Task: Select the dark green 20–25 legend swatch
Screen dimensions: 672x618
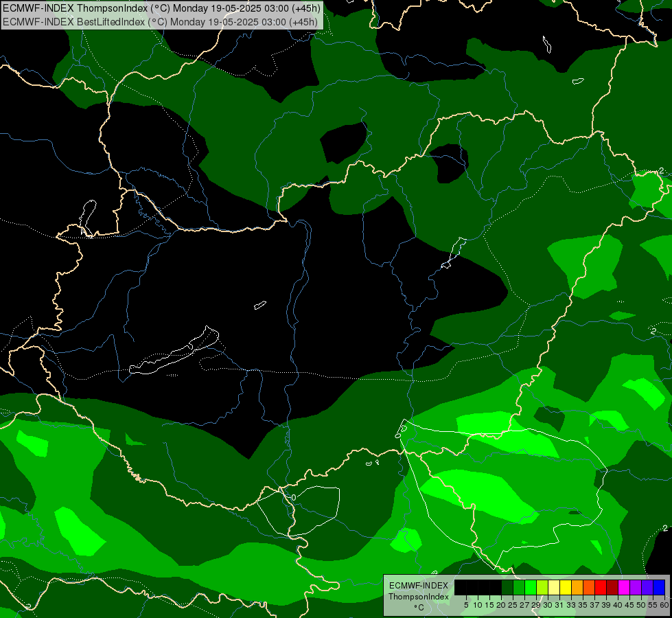Action: [507, 587]
